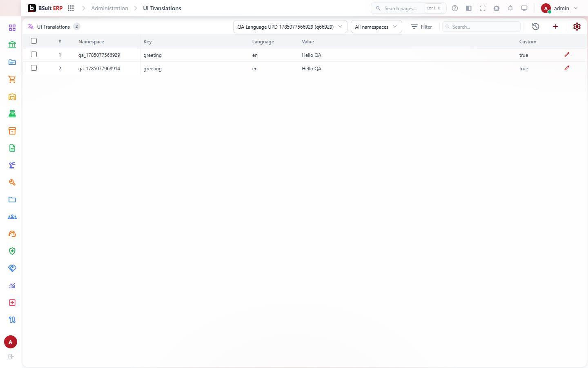Click the cash register icon in sidebar
This screenshot has width=588, height=368.
point(12,114)
